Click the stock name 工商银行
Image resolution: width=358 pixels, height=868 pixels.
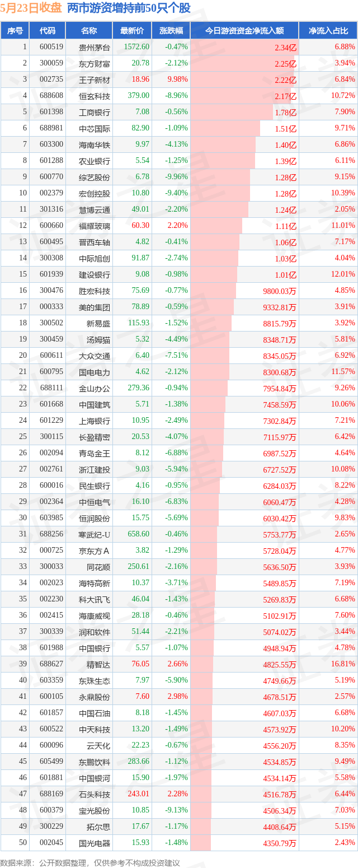point(95,112)
